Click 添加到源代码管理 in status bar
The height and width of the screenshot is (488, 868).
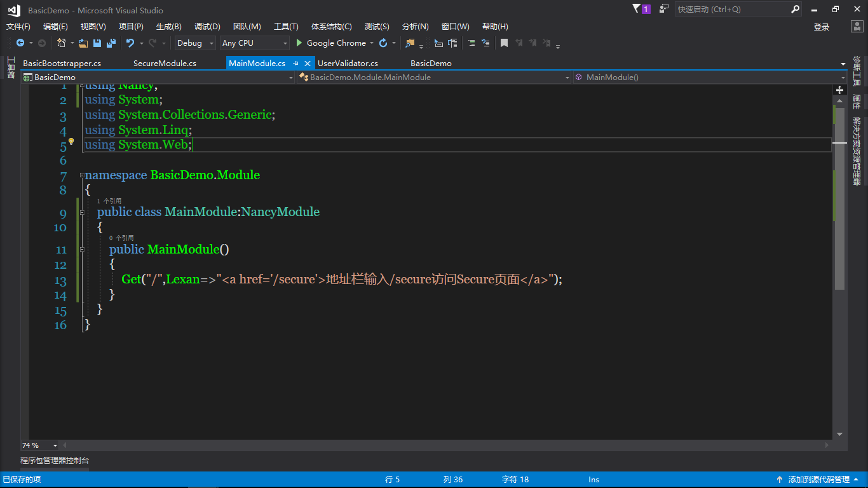tap(818, 480)
